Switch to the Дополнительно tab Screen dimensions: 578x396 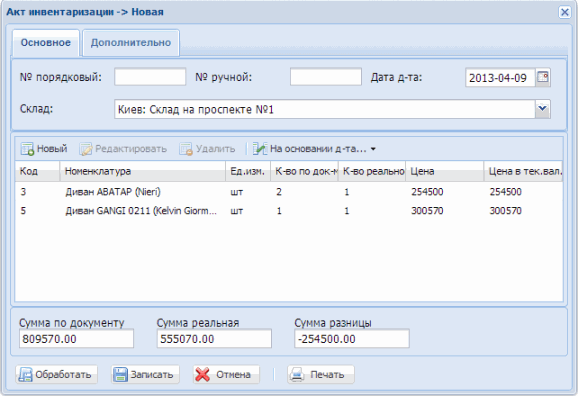[x=131, y=43]
